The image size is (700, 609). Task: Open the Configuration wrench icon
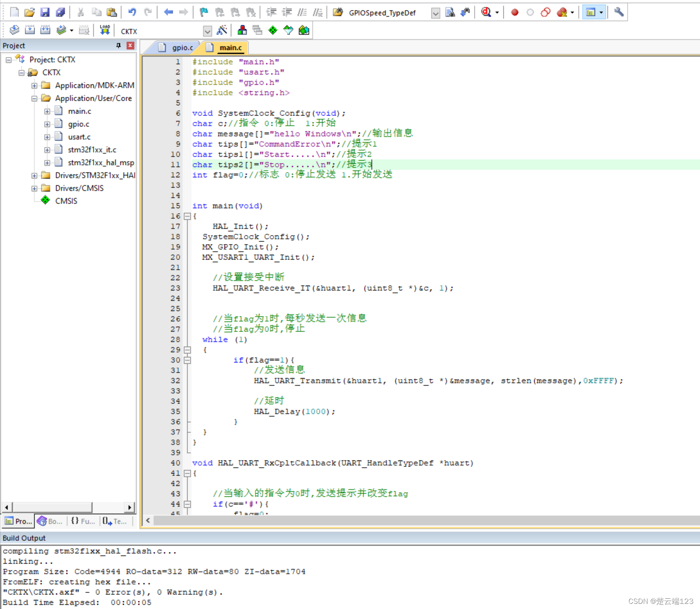coord(619,12)
